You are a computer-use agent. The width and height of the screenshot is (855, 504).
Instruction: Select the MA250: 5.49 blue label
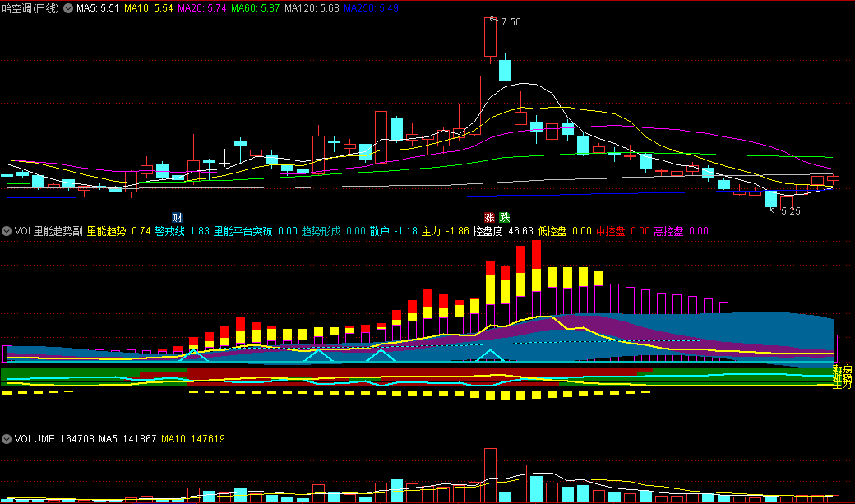(371, 8)
